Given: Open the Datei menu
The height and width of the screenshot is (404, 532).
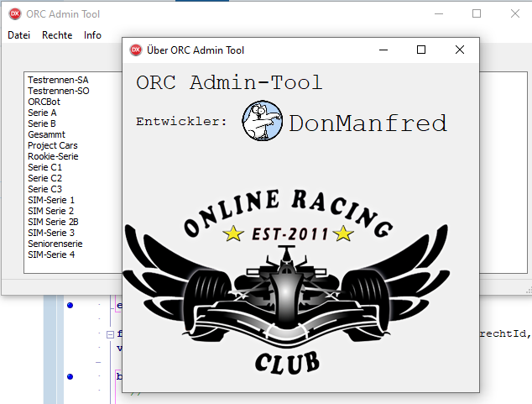Looking at the screenshot, I should click(18, 35).
